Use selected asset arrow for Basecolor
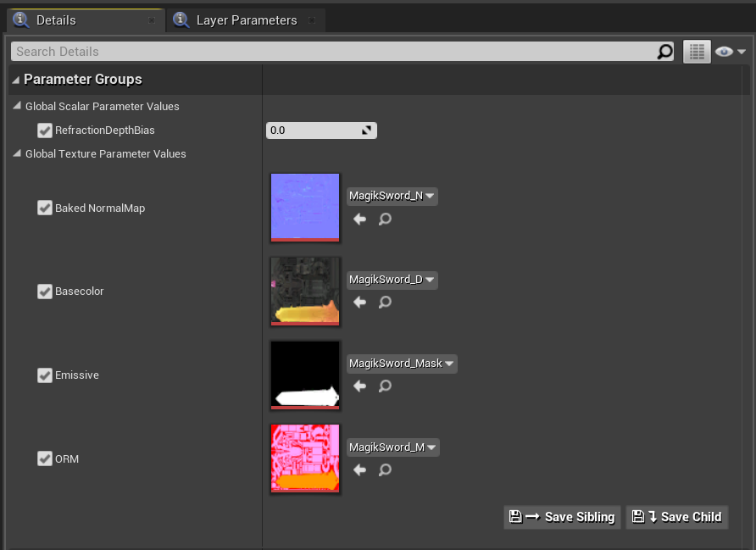The height and width of the screenshot is (550, 756). click(359, 303)
